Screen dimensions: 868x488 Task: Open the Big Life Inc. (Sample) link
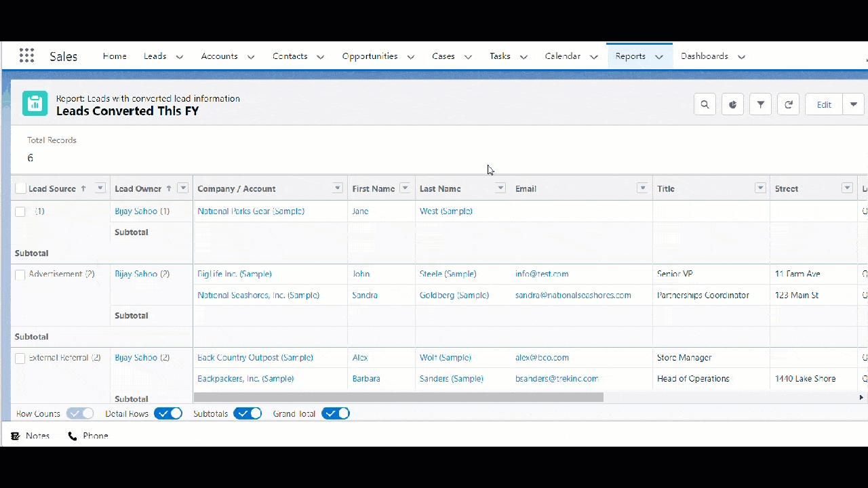pyautogui.click(x=234, y=274)
